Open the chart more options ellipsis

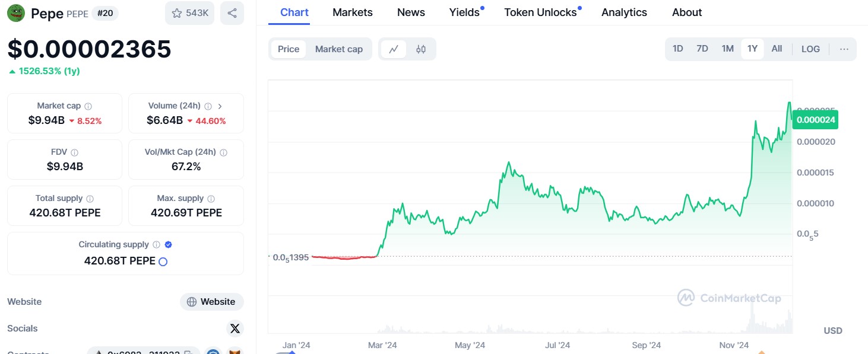[844, 49]
